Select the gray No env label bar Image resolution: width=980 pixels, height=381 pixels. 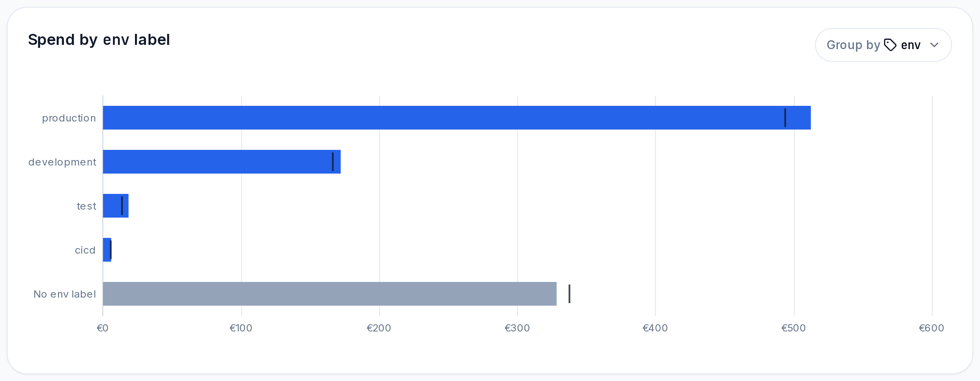(x=330, y=294)
